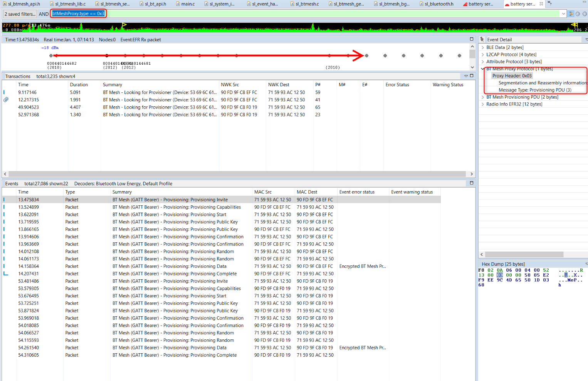Click the AND filter operator
Image resolution: width=588 pixels, height=381 pixels.
44,13
